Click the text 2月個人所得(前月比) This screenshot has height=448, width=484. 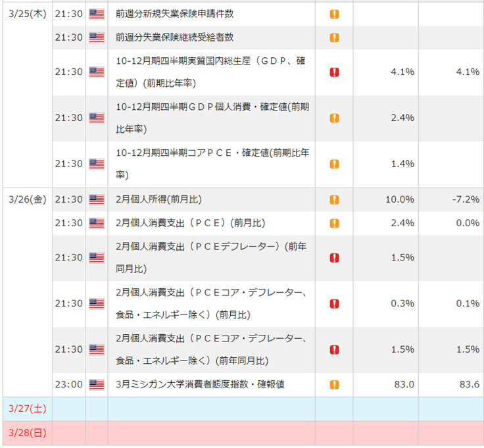click(158, 199)
